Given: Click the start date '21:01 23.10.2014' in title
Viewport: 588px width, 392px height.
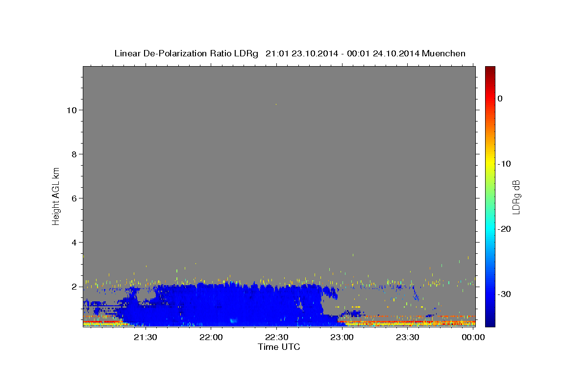Looking at the screenshot, I should click(x=301, y=53).
